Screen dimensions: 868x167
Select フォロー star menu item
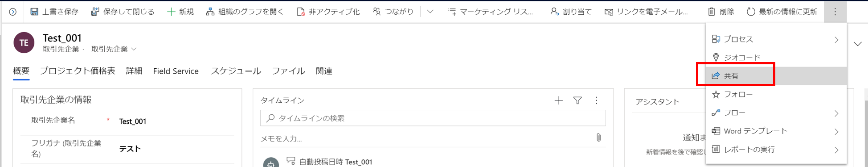tap(776, 94)
